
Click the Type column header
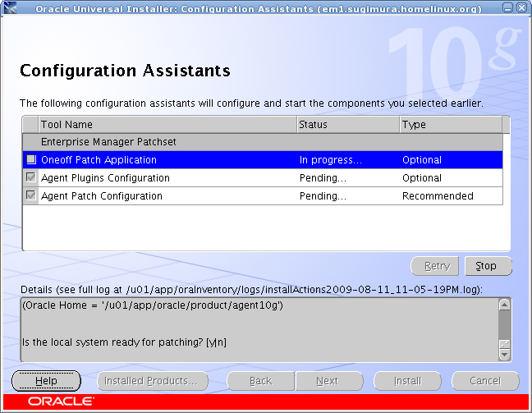point(451,125)
